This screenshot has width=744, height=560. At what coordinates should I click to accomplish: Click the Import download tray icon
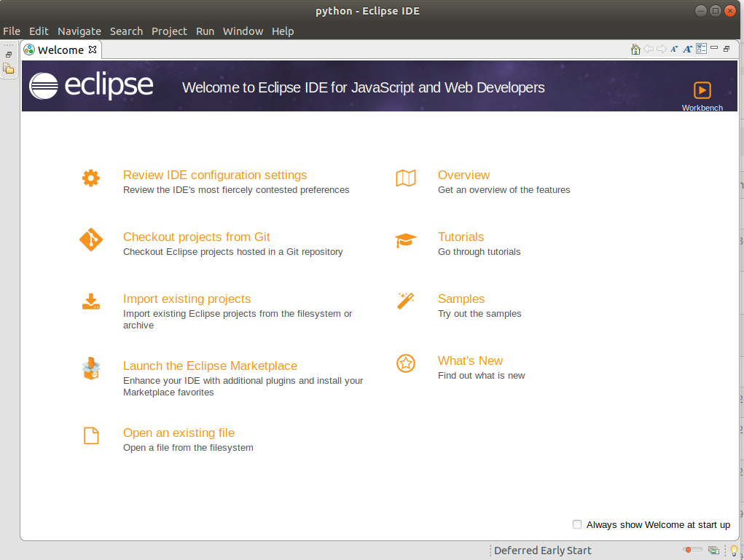click(x=90, y=301)
